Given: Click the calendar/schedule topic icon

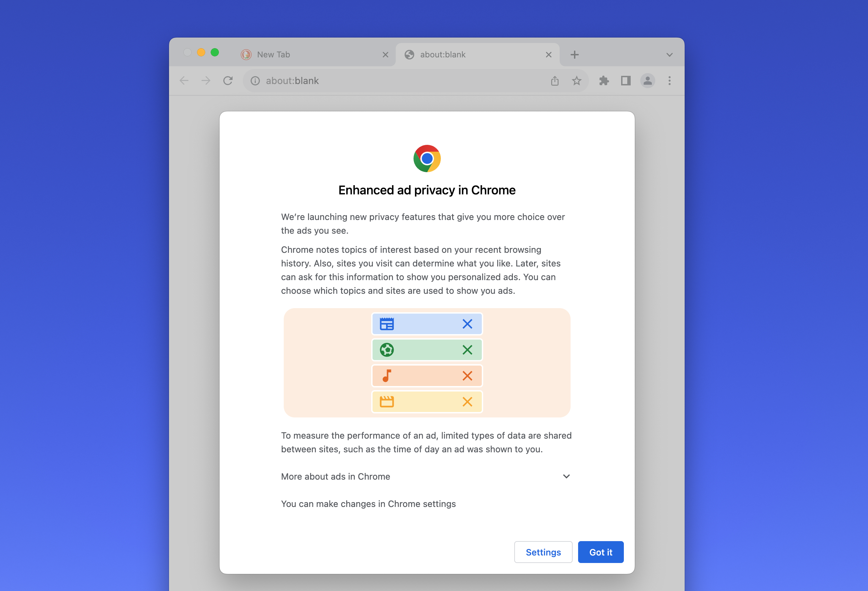Looking at the screenshot, I should pos(387,324).
